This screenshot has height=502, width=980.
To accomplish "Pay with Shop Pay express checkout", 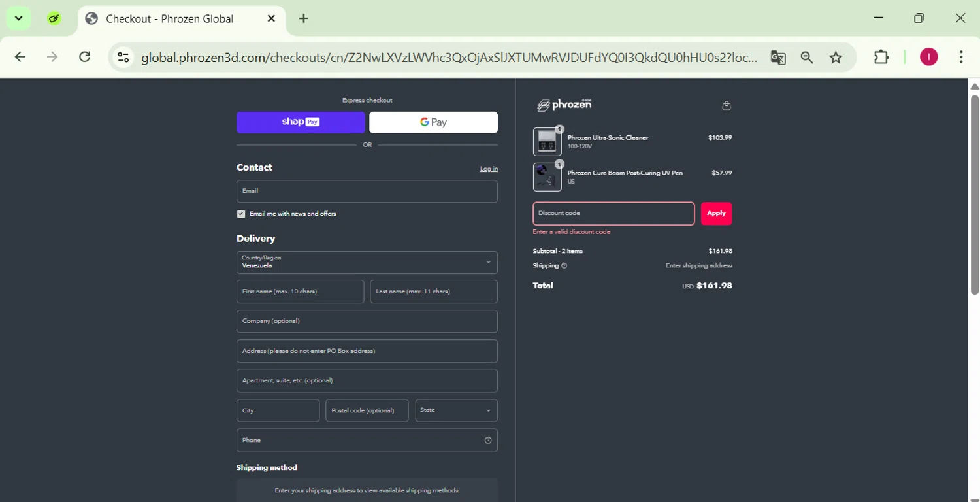I will [x=301, y=122].
